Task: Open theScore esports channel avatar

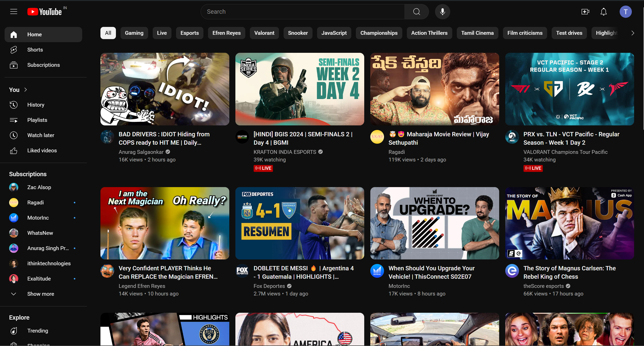Action: (512, 271)
